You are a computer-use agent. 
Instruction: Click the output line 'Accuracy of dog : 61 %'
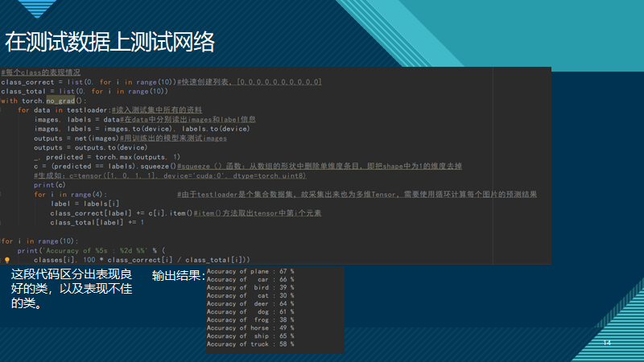250,312
